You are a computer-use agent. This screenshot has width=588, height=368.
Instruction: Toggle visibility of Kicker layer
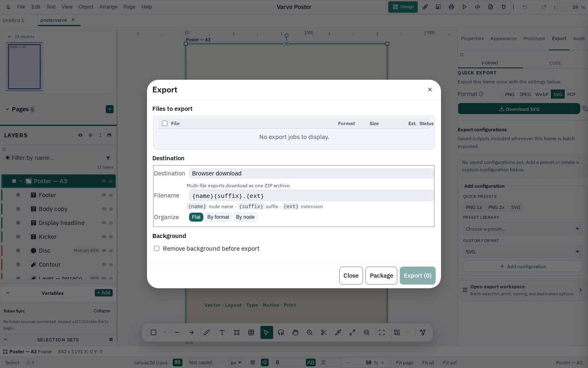pyautogui.click(x=104, y=237)
